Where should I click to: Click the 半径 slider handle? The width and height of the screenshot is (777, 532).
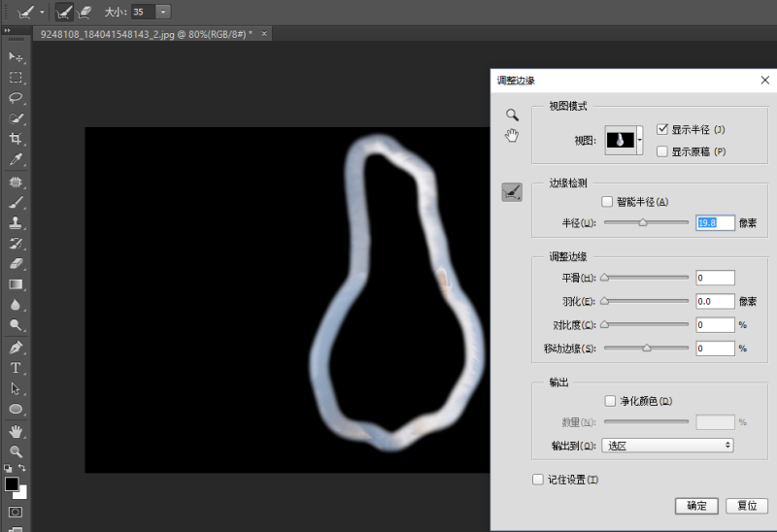[x=643, y=223]
